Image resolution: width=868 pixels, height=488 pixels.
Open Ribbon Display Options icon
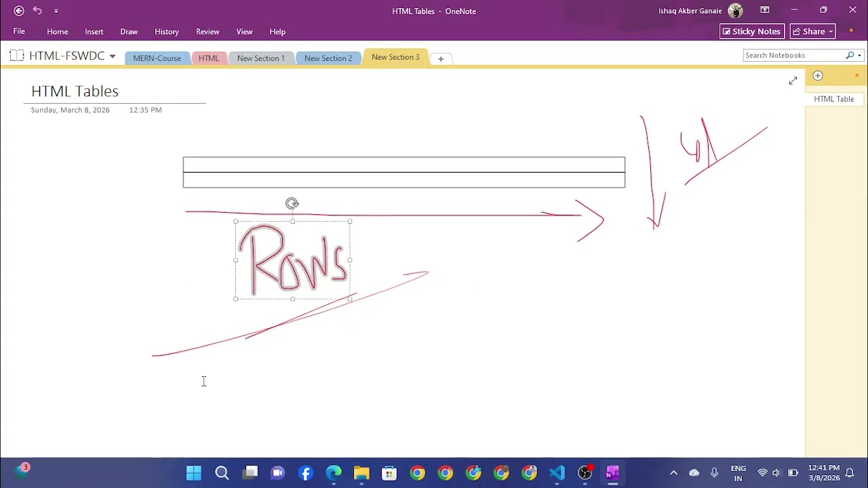[765, 10]
